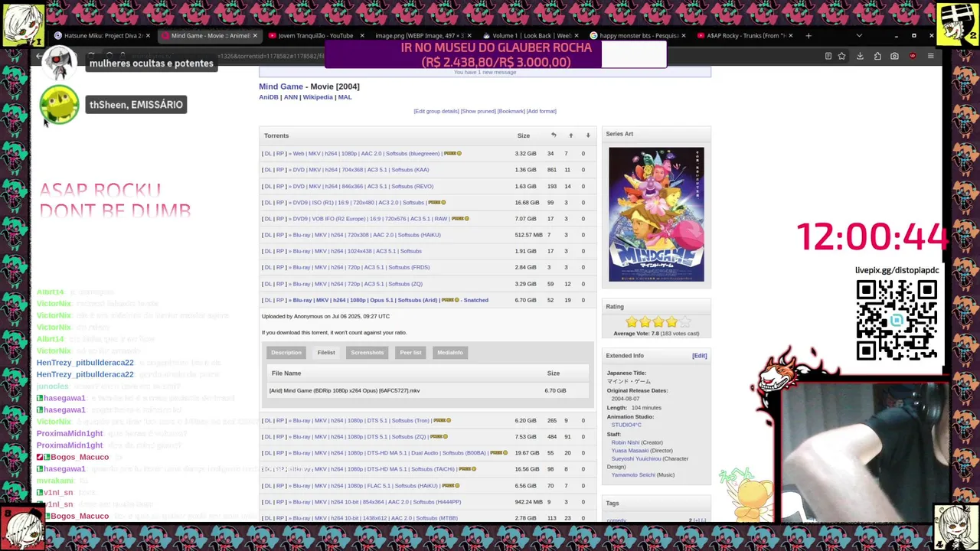Open the Yamamoto Seiichi staff link
Image resolution: width=980 pixels, height=551 pixels.
click(x=633, y=475)
